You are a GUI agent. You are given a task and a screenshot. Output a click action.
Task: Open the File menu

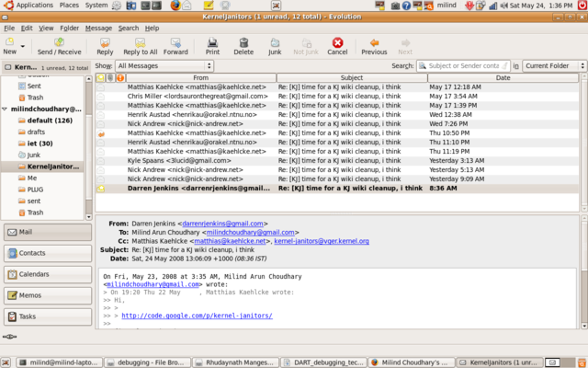9,29
